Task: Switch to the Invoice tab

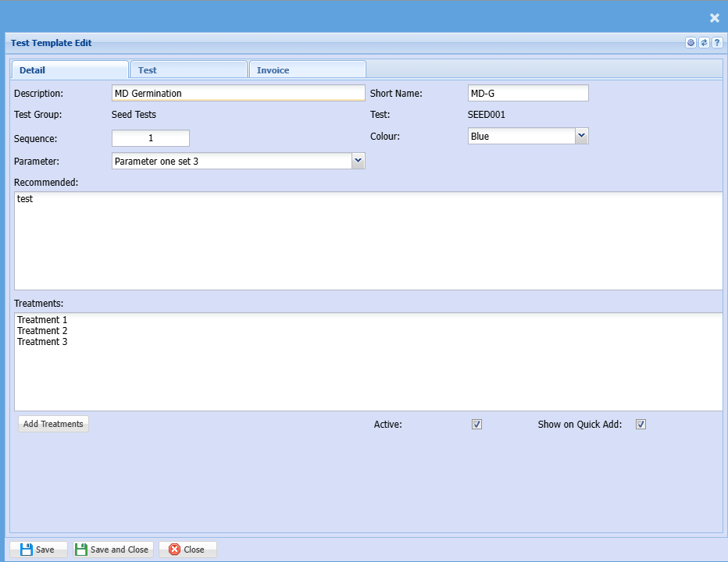Action: pyautogui.click(x=307, y=70)
